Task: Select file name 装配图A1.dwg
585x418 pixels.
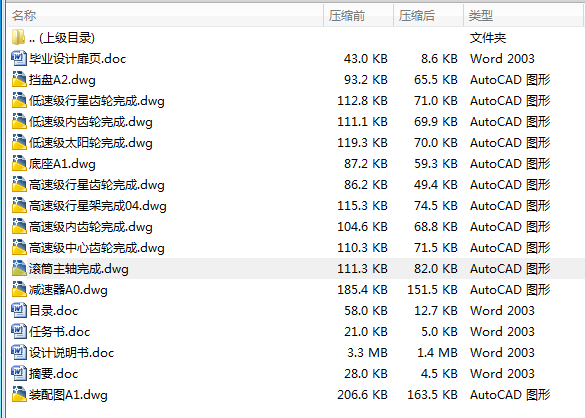Action: (x=68, y=394)
